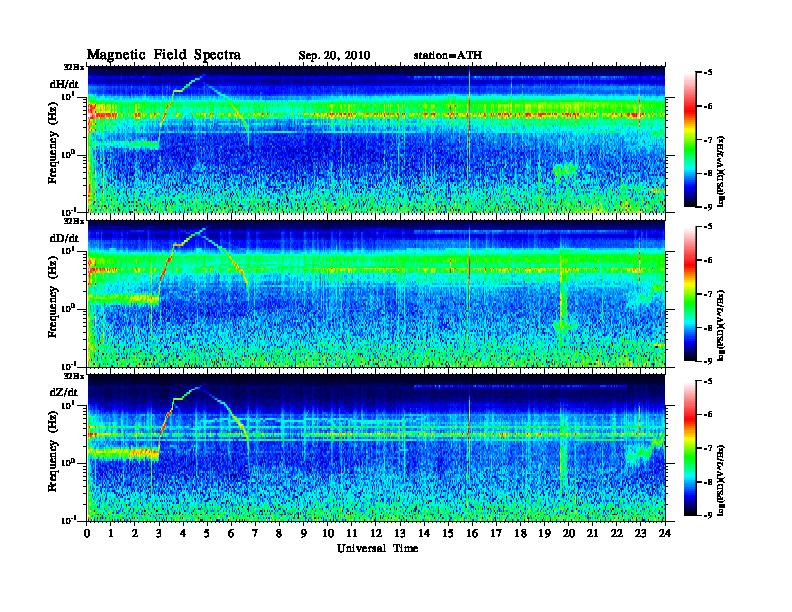
Task: Click the "dH/dt" panel label
Action: 64,84
